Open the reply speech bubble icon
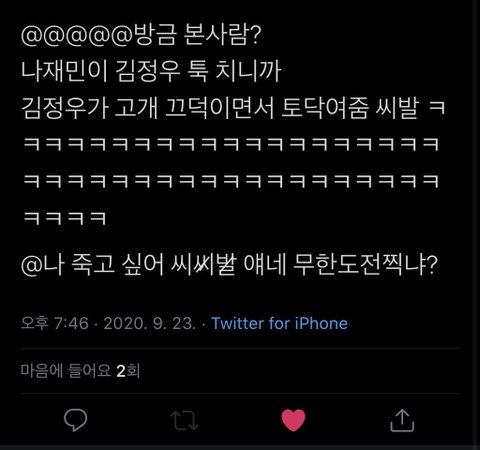Screen dimensions: 480x450 pyautogui.click(x=76, y=420)
